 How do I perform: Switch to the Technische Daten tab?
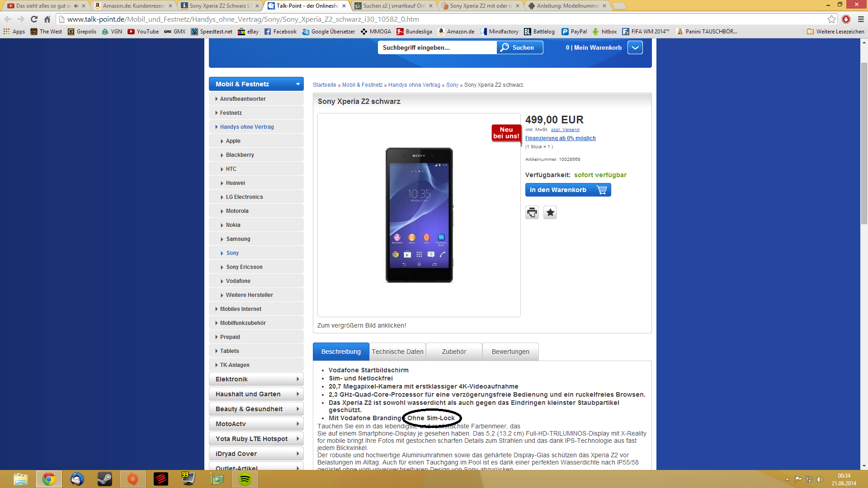point(397,352)
